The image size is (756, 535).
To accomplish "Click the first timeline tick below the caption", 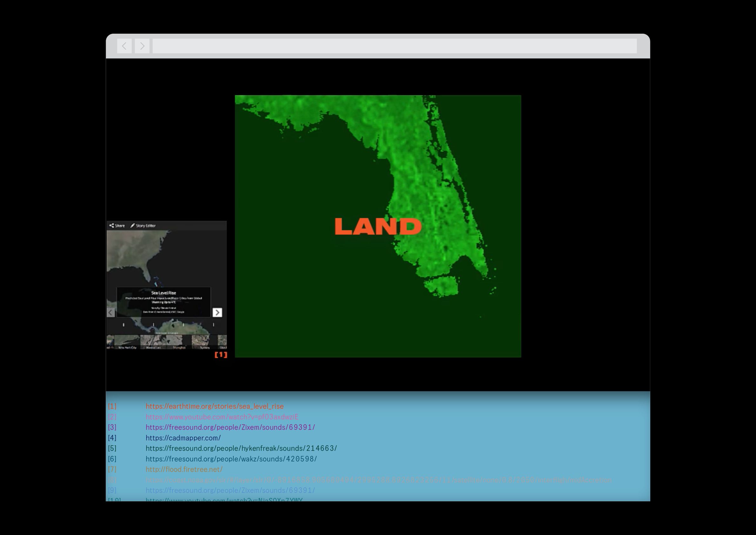I will [124, 325].
